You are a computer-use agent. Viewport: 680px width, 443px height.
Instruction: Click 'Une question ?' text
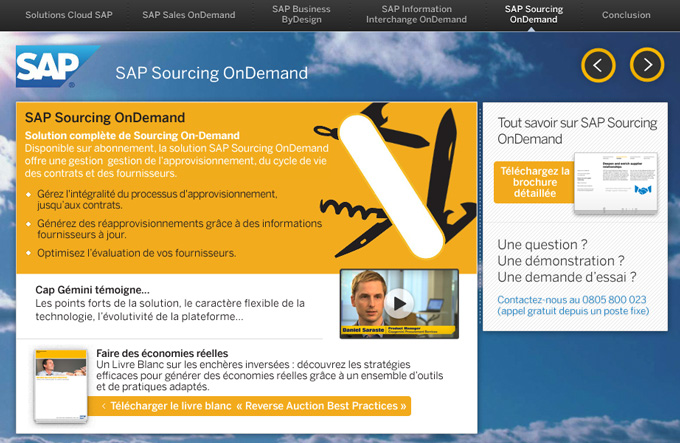(x=542, y=244)
